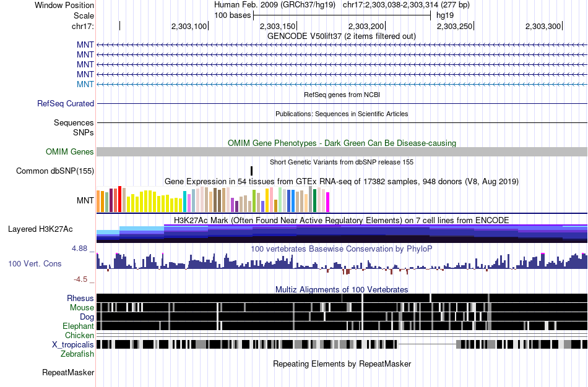This screenshot has height=387, width=588.
Task: Click the RepeatMasker track label
Action: tap(68, 372)
